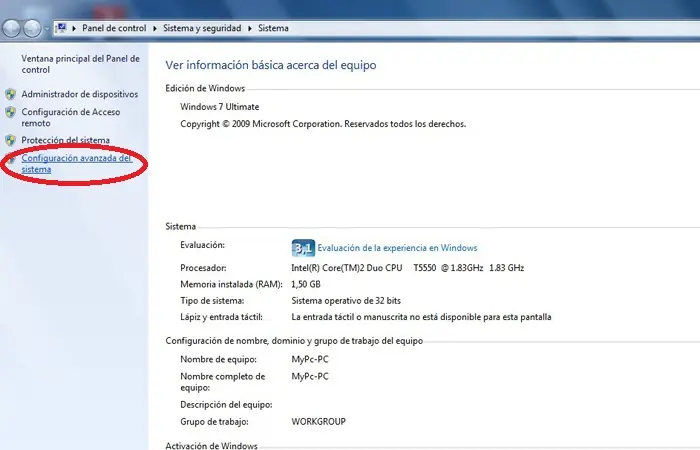Viewport: 700px width, 450px height.
Task: Open Administrador de dispositivos link
Action: 80,94
